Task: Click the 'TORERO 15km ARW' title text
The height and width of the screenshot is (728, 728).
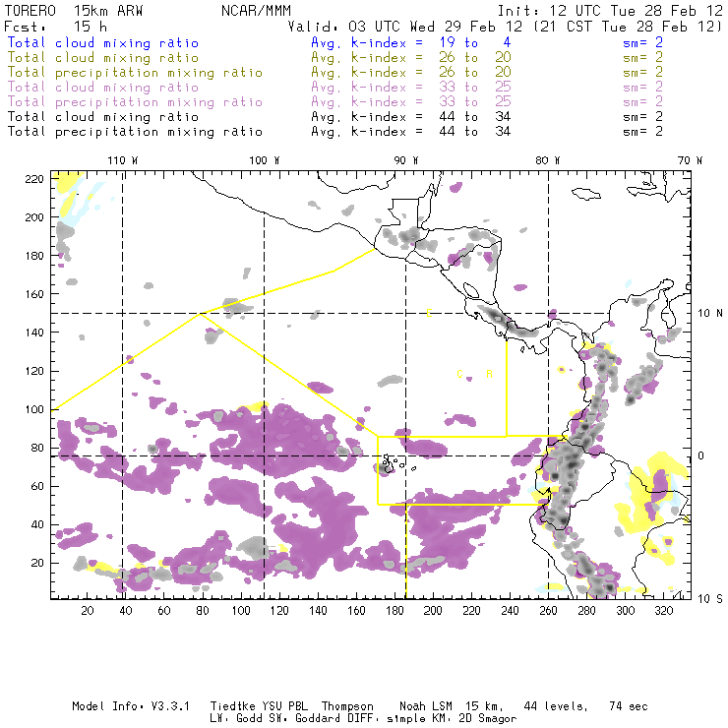Action: (74, 11)
